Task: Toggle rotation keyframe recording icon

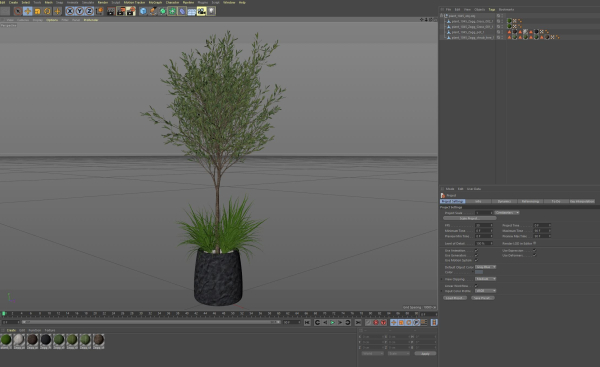Action: pyautogui.click(x=409, y=323)
